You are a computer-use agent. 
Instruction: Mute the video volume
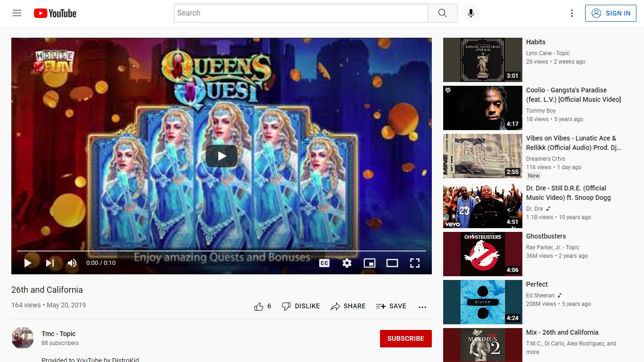point(72,263)
